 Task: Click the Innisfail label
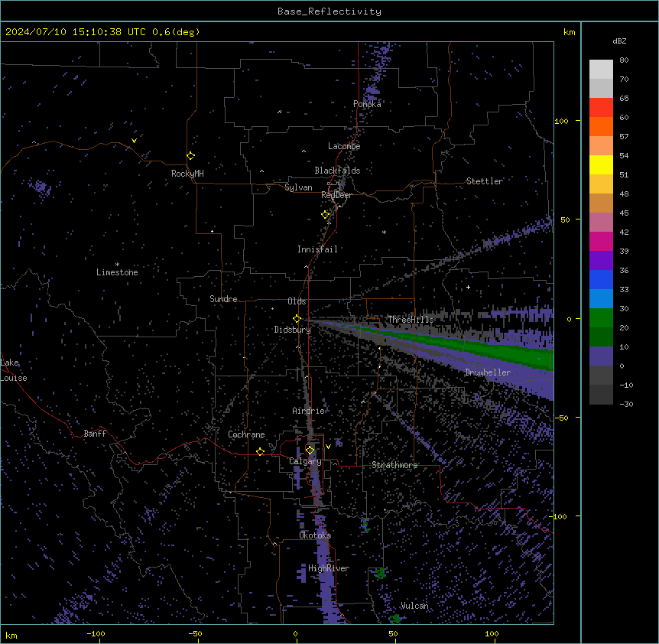(x=317, y=249)
